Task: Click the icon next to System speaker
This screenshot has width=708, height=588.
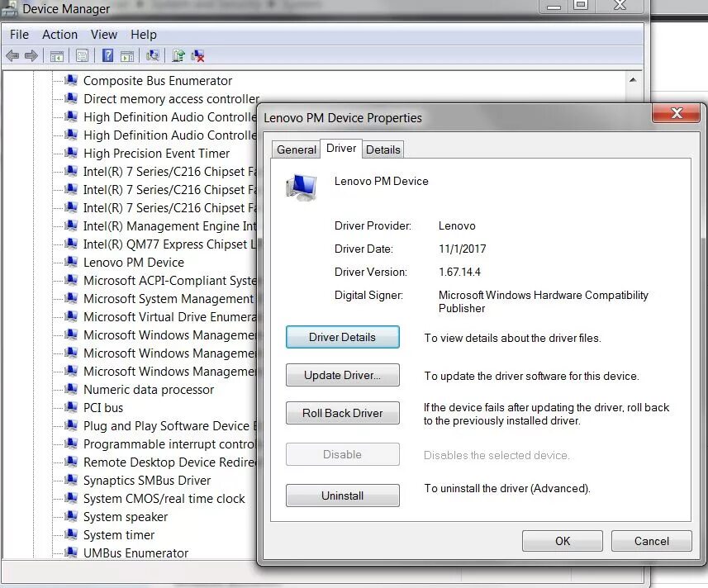Action: click(x=70, y=516)
